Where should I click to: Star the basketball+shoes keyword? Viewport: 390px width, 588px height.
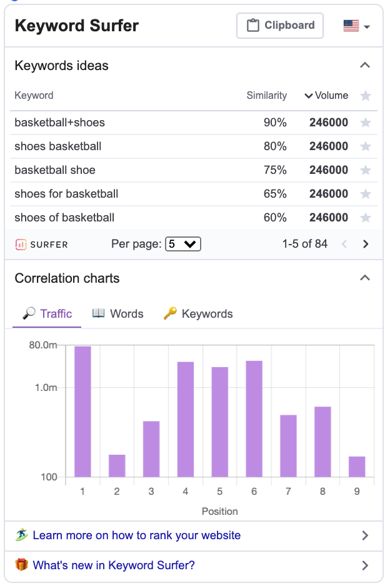(x=365, y=123)
